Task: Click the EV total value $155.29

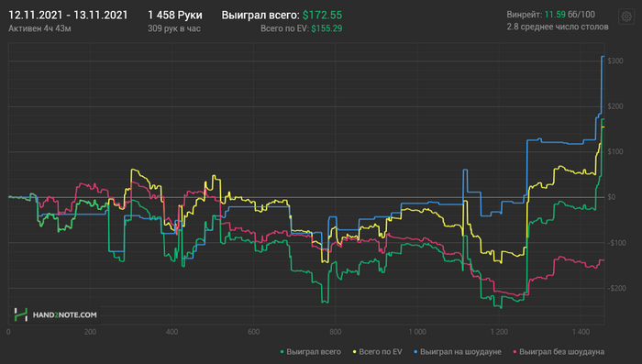Action: tap(327, 28)
